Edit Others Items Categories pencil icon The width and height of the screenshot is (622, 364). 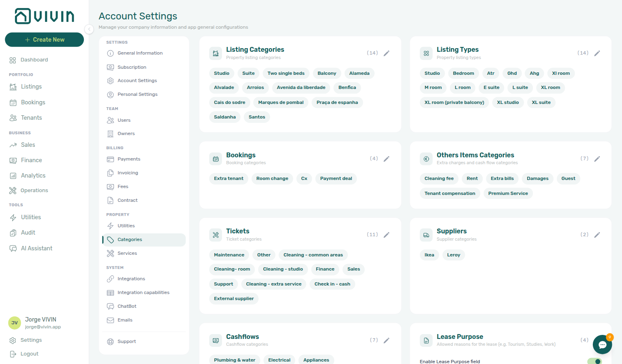pyautogui.click(x=597, y=159)
